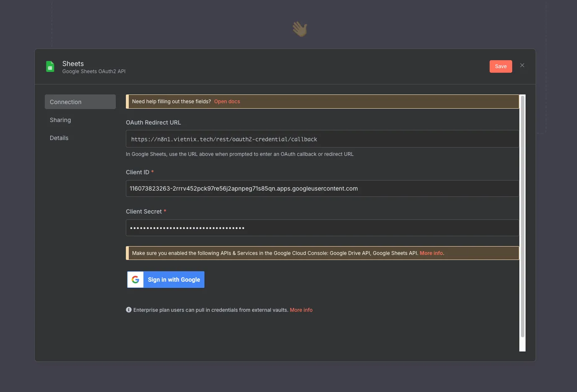The image size is (577, 392).
Task: Click the redirect URL hint text
Action: 240,154
